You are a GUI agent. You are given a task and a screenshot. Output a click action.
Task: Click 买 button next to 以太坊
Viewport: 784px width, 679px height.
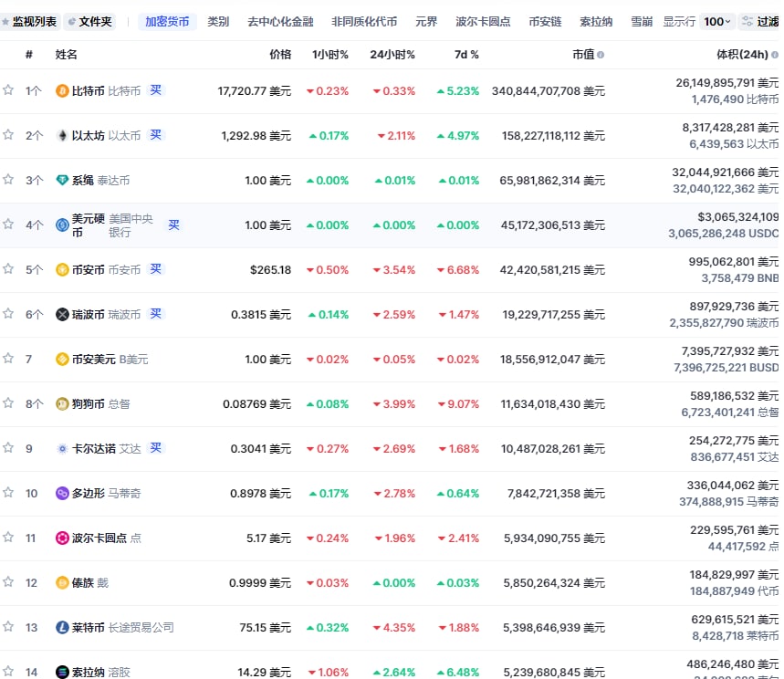tap(156, 134)
